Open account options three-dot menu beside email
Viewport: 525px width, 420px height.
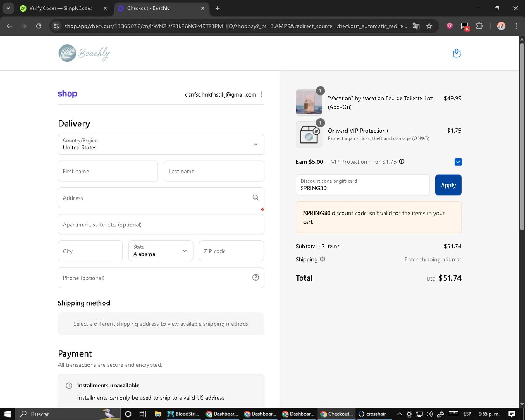[261, 94]
